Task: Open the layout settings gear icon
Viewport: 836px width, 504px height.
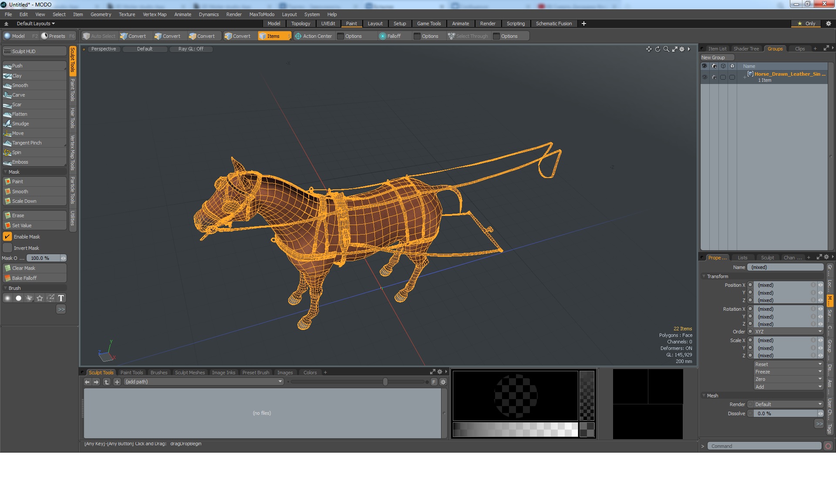Action: [828, 24]
